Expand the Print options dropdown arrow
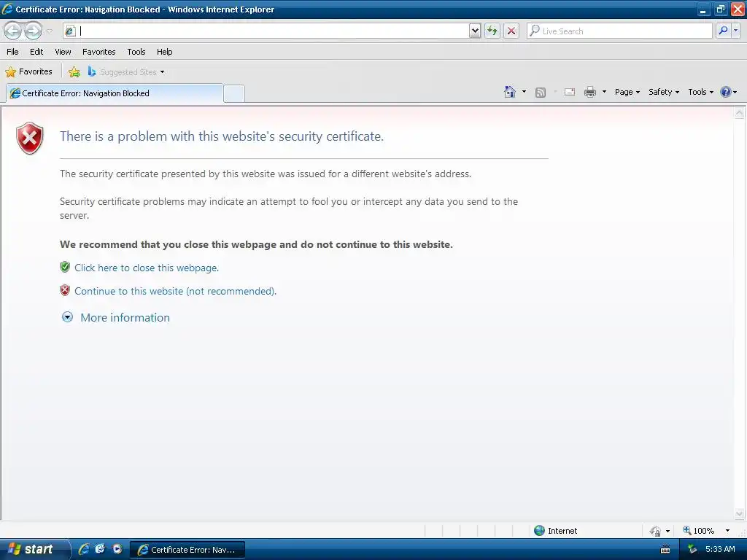The width and height of the screenshot is (747, 560). [604, 91]
